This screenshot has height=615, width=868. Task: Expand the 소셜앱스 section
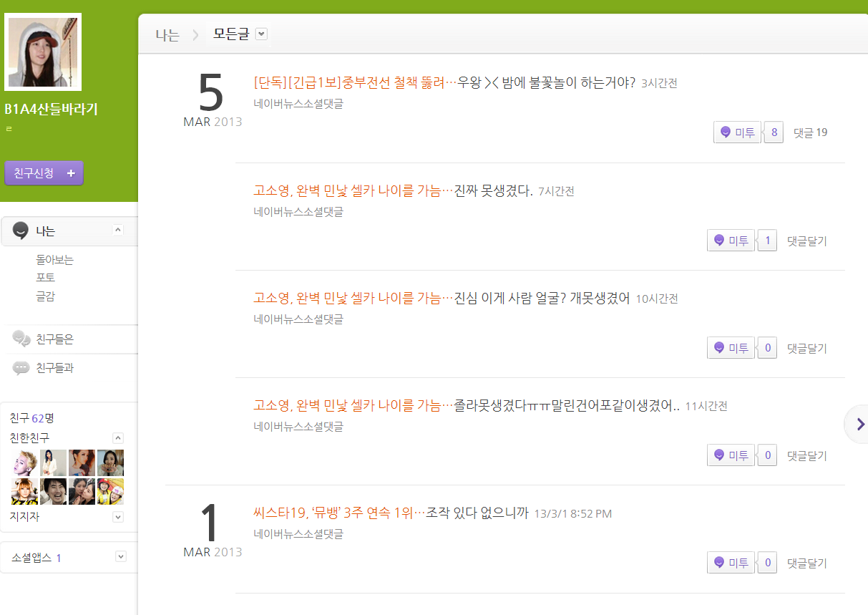tap(121, 556)
